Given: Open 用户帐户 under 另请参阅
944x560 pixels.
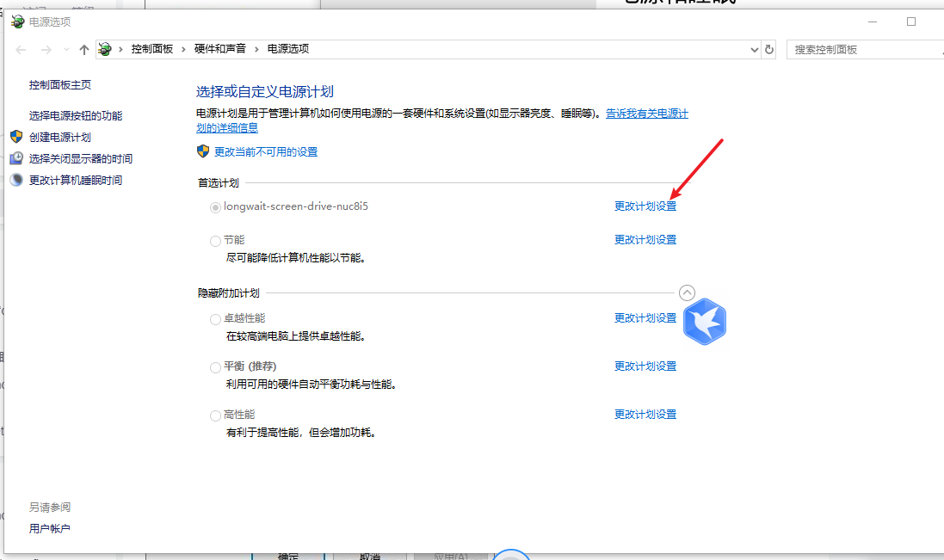Looking at the screenshot, I should coord(50,529).
